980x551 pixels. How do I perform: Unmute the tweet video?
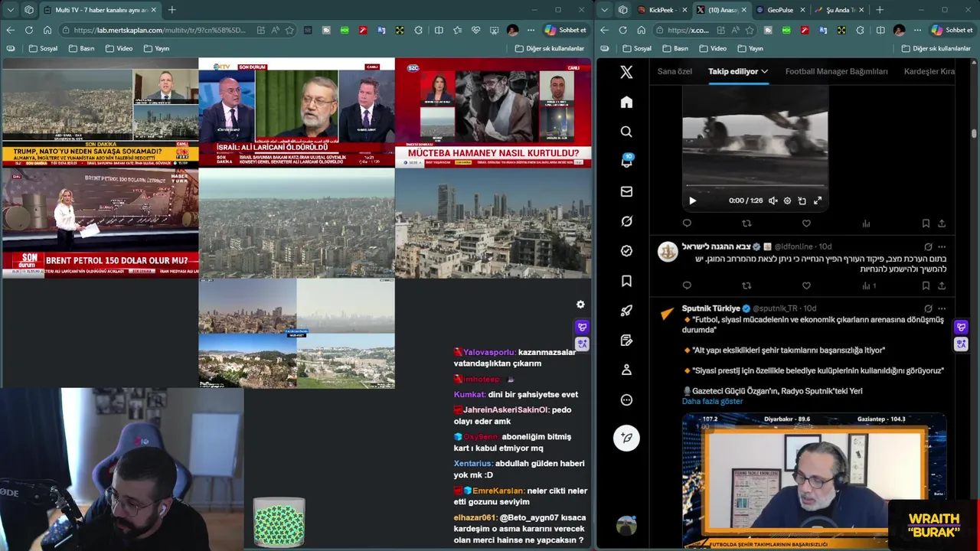773,201
